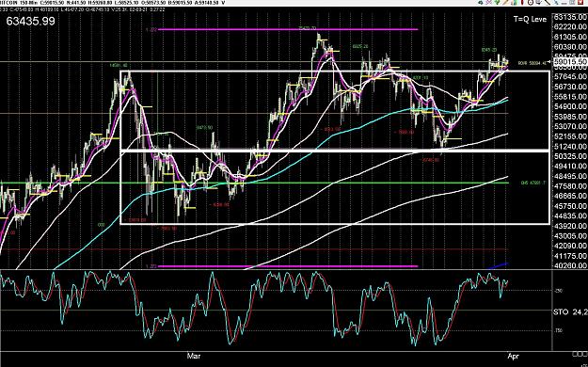Click the 40280.00 price axis label

click(x=570, y=265)
